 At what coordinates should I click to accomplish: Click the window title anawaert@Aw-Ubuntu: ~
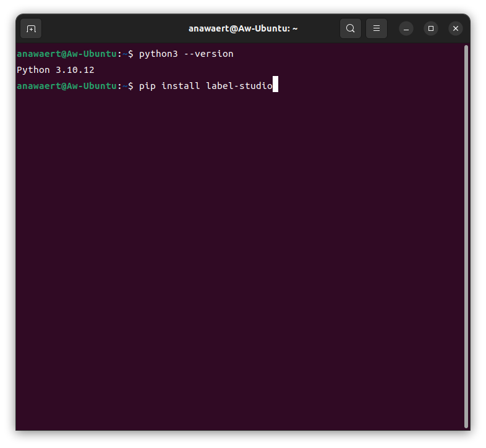tap(243, 28)
